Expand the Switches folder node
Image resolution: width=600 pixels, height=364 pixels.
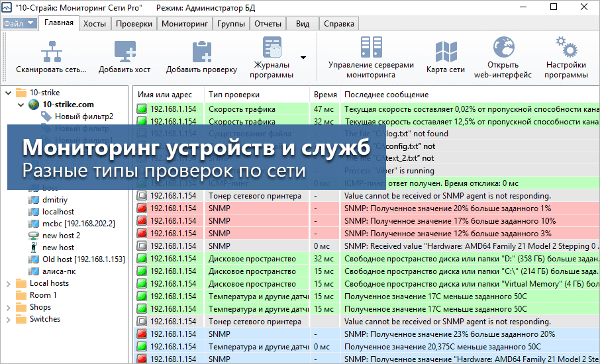[x=7, y=319]
